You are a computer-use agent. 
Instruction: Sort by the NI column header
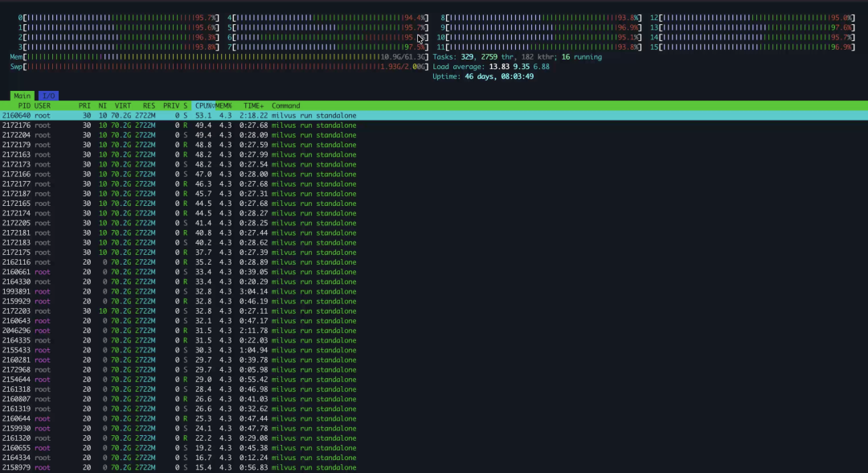click(102, 106)
